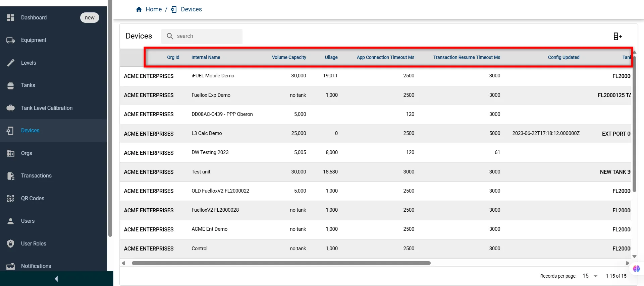Click the vertical table scrollbar

[634, 124]
